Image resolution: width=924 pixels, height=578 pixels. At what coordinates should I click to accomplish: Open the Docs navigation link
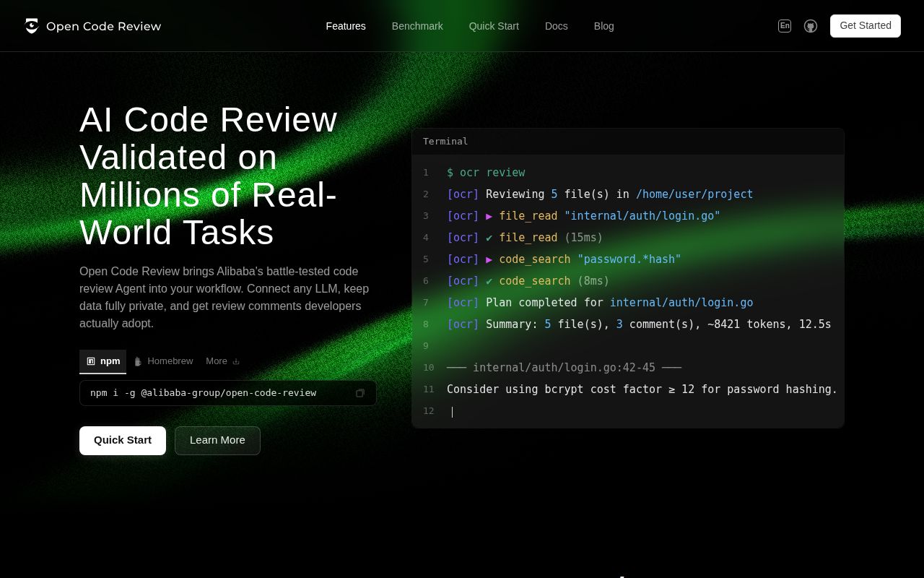[x=557, y=26]
